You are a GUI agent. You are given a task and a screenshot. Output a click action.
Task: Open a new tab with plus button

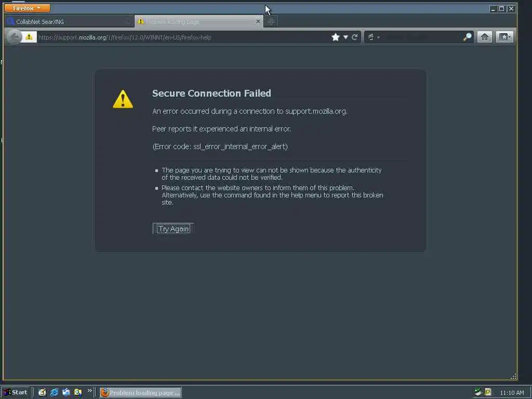(x=271, y=22)
